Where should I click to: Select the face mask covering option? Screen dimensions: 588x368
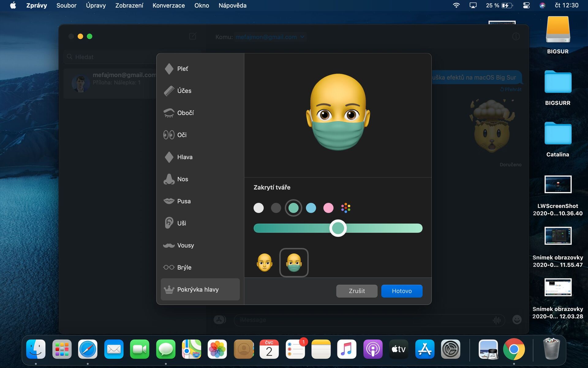click(294, 263)
